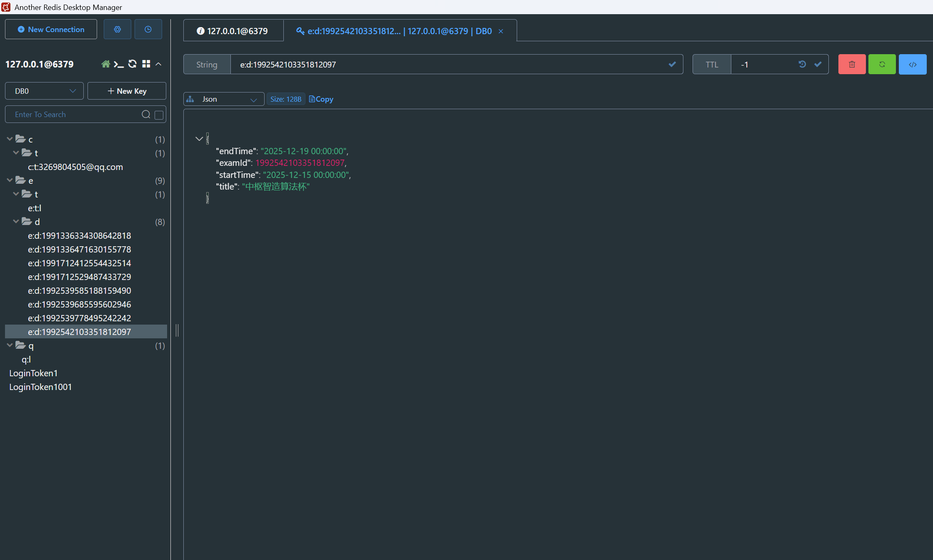Delete key with red trash button
The image size is (933, 560).
[852, 64]
